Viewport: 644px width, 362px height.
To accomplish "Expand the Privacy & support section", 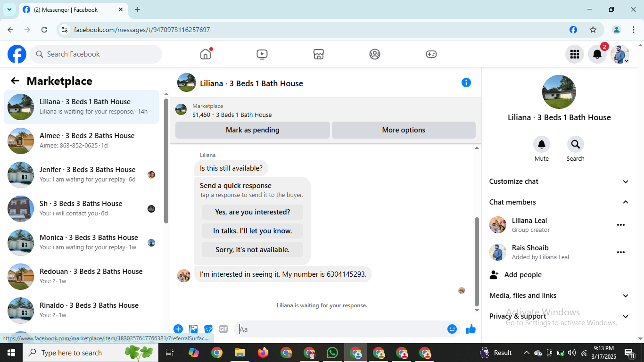I will tap(559, 316).
